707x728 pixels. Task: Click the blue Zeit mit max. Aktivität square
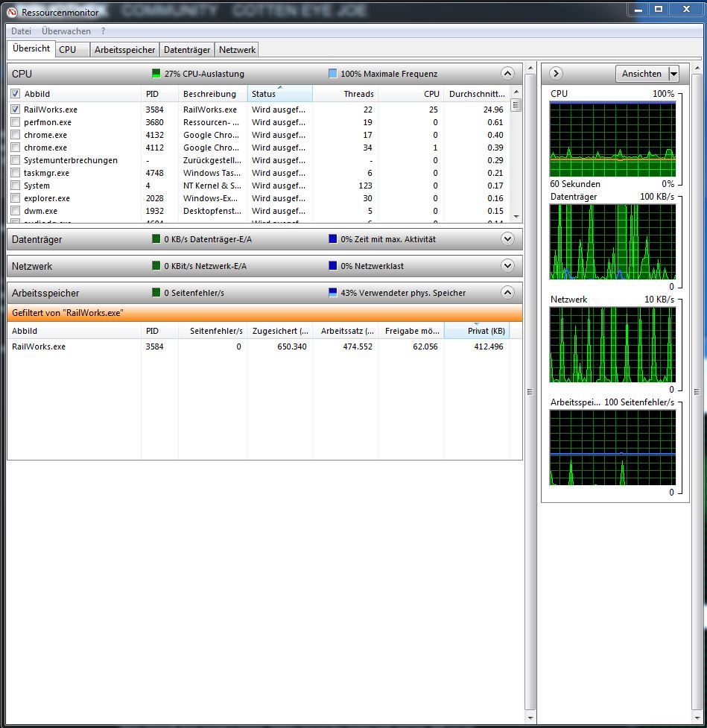coord(332,239)
